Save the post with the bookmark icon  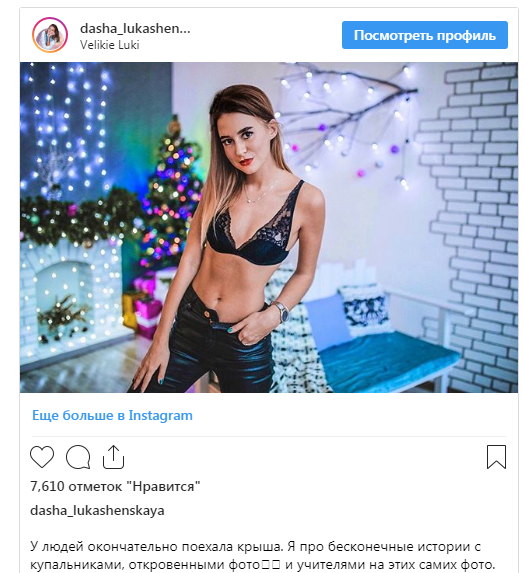tap(496, 457)
